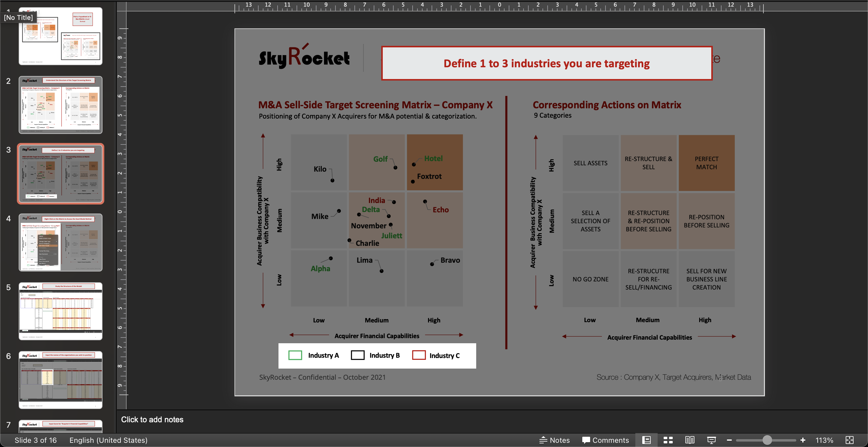
Task: Click the zoom in plus icon
Action: [x=803, y=440]
